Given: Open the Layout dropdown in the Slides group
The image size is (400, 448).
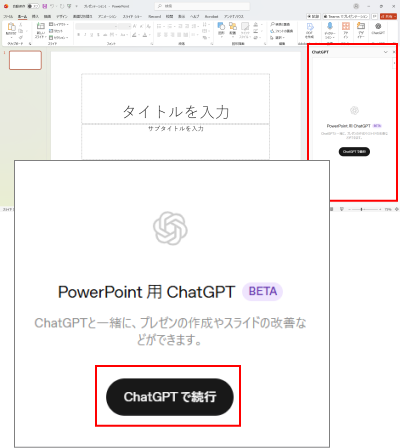Looking at the screenshot, I should [59, 24].
